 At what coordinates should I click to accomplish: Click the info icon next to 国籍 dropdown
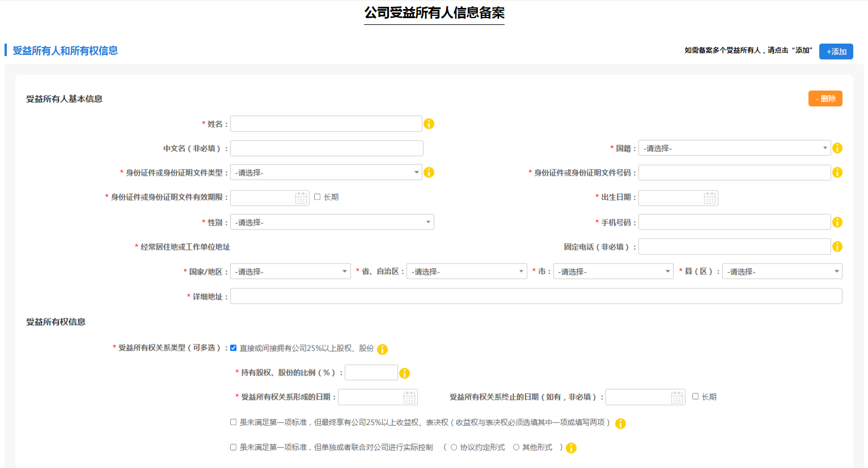click(837, 148)
